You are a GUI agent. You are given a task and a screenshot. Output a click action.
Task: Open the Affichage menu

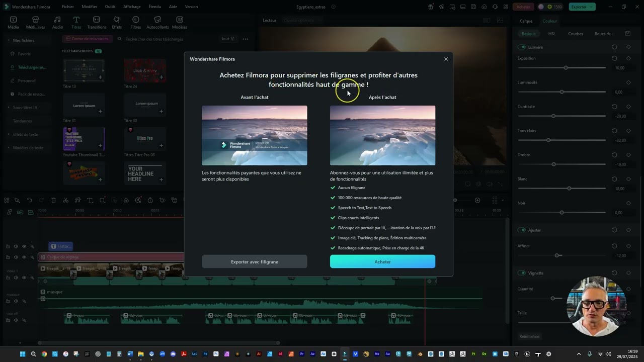(132, 7)
